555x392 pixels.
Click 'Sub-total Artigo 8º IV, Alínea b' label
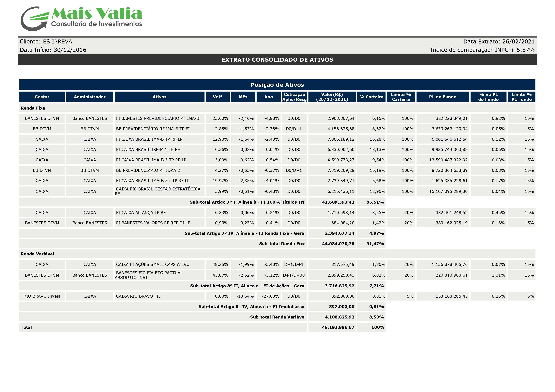(x=252, y=307)
